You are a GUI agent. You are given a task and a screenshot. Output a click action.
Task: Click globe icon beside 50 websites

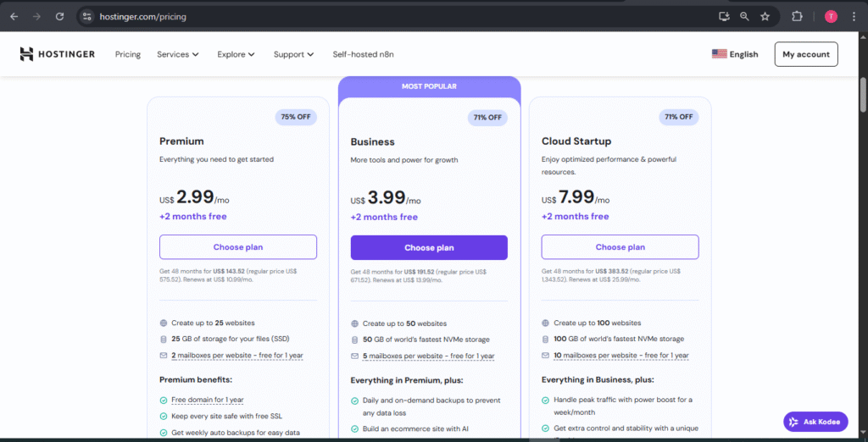coord(354,323)
